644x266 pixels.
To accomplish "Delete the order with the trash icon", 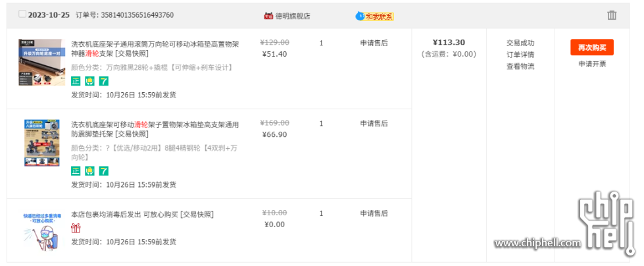I will (612, 15).
